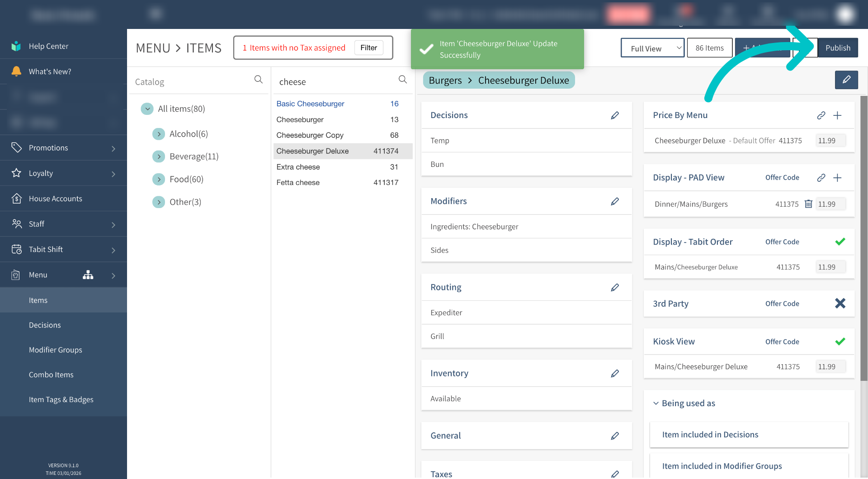Click the Publish button

click(x=838, y=48)
